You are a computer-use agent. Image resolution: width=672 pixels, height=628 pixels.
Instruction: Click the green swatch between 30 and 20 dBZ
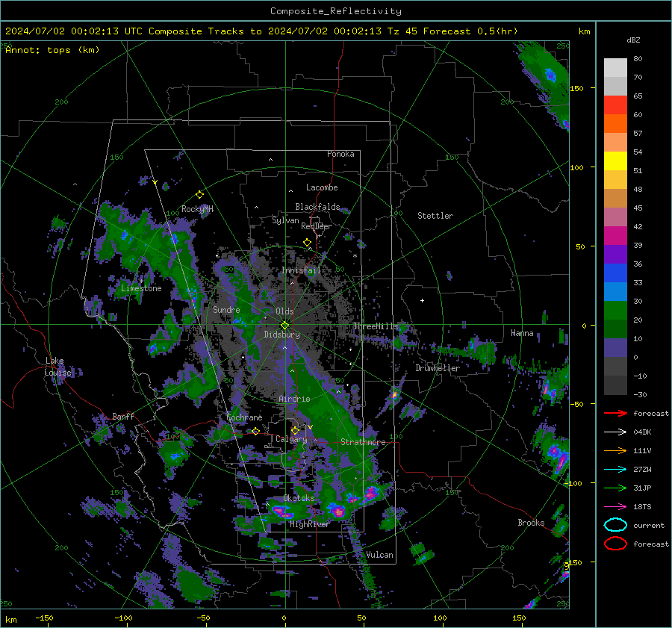(x=615, y=311)
